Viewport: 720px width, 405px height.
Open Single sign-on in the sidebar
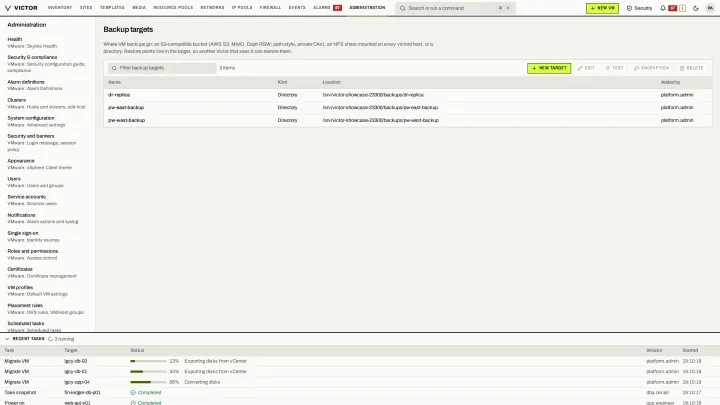(47, 236)
